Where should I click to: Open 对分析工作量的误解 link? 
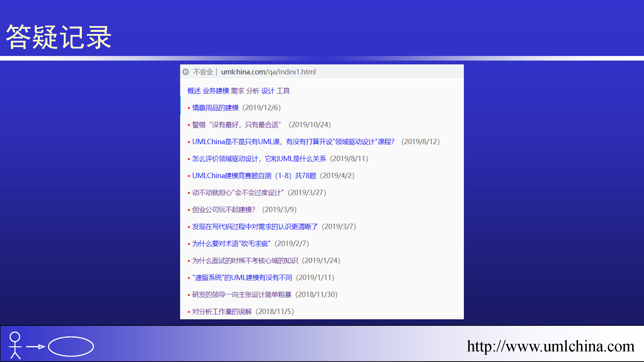click(x=222, y=312)
